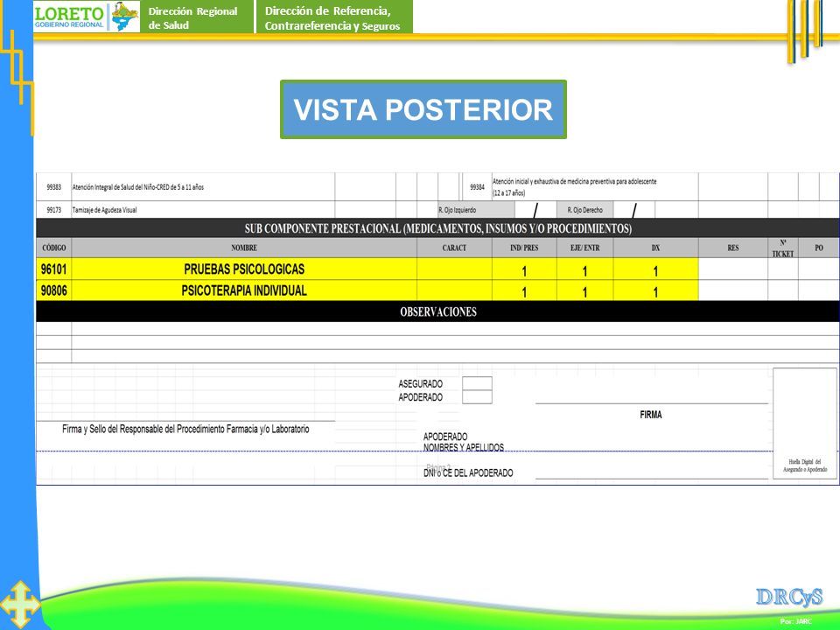This screenshot has height=630, width=840.
Task: Click the CARACT column header
Action: pos(454,248)
